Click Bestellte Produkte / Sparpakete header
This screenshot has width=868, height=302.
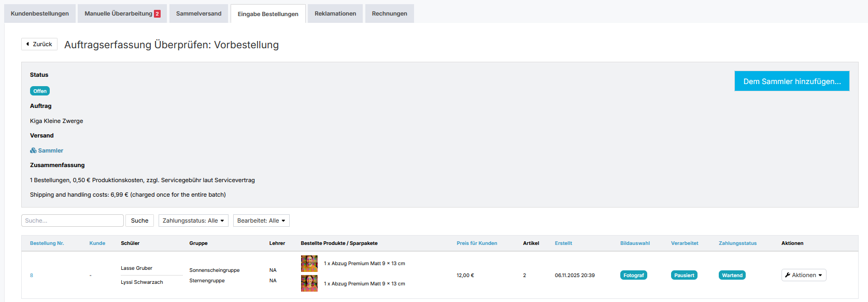339,243
